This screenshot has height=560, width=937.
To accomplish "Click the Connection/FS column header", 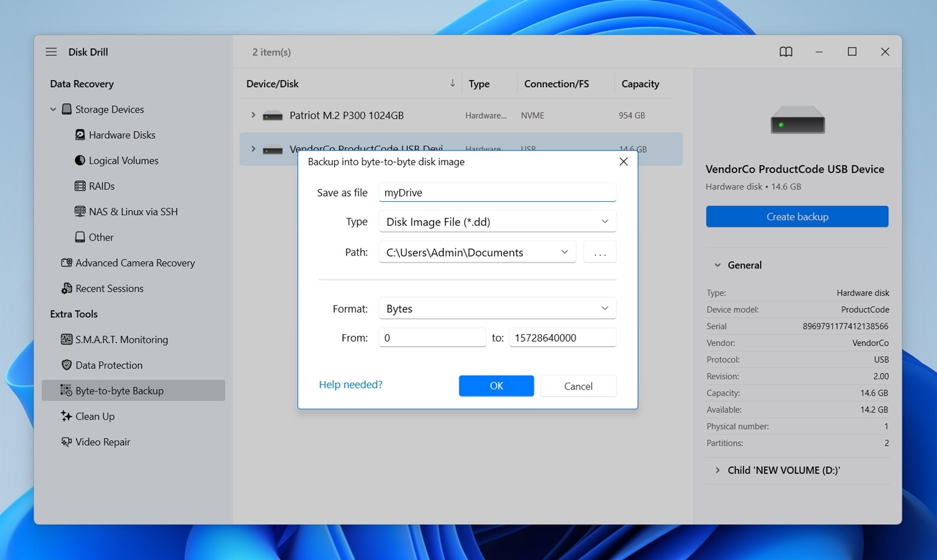I will (x=557, y=84).
